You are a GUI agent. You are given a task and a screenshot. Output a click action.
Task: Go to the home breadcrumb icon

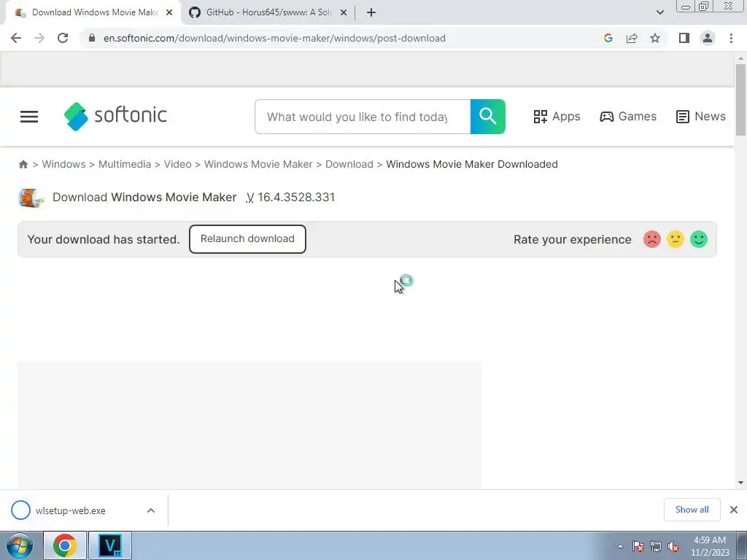[x=23, y=164]
